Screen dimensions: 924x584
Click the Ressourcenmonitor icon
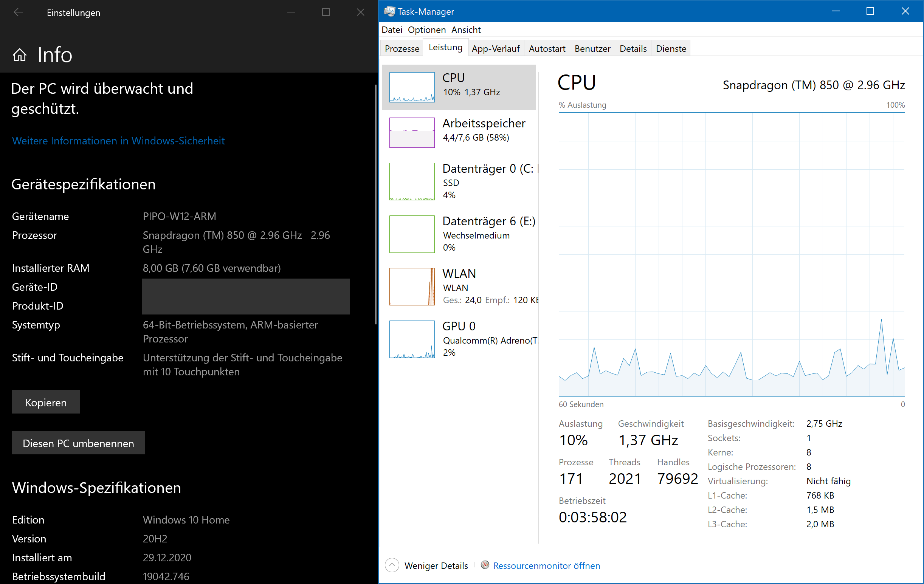pos(485,565)
